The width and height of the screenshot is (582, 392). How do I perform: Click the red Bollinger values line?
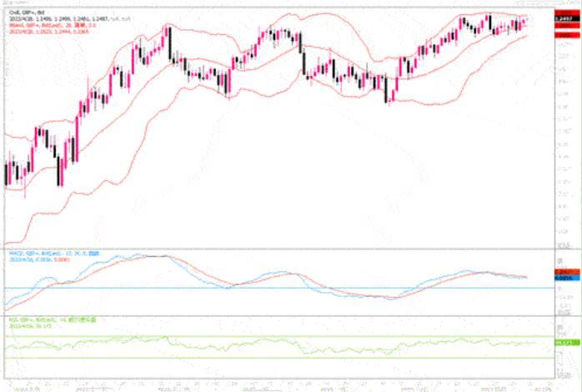click(48, 31)
